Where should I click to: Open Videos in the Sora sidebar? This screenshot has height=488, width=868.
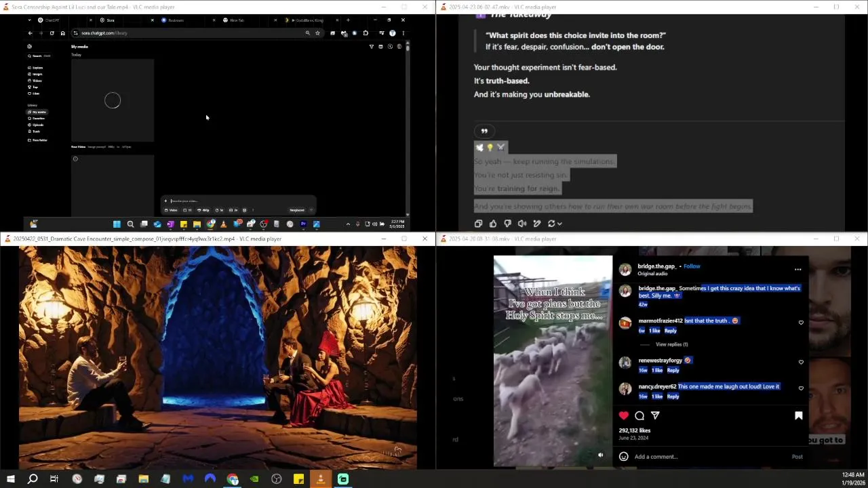tap(35, 81)
